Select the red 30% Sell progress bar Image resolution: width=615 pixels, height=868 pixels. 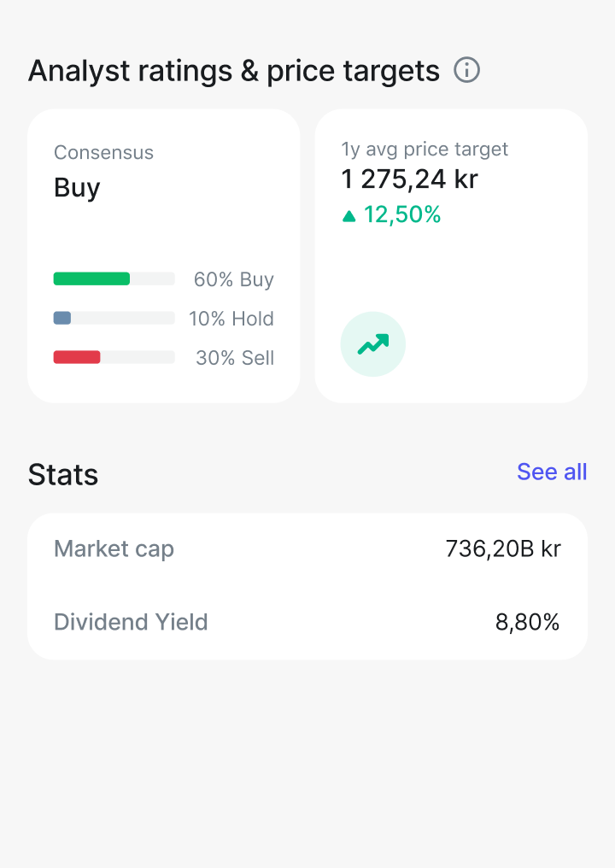click(114, 357)
